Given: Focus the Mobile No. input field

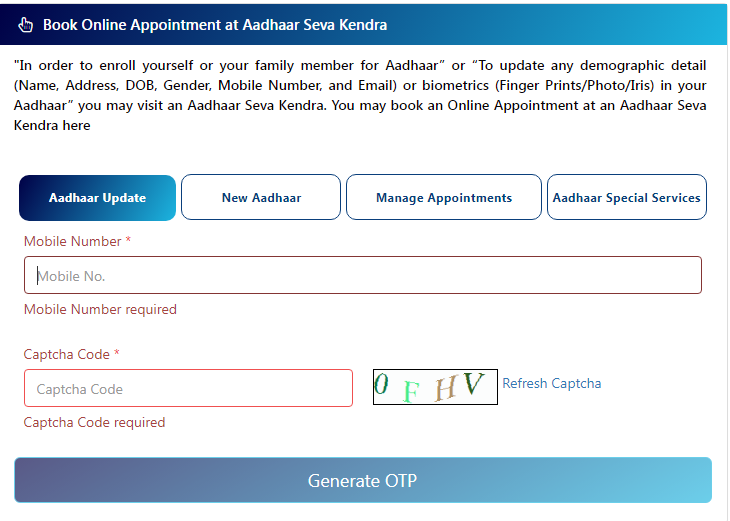Looking at the screenshot, I should click(362, 275).
